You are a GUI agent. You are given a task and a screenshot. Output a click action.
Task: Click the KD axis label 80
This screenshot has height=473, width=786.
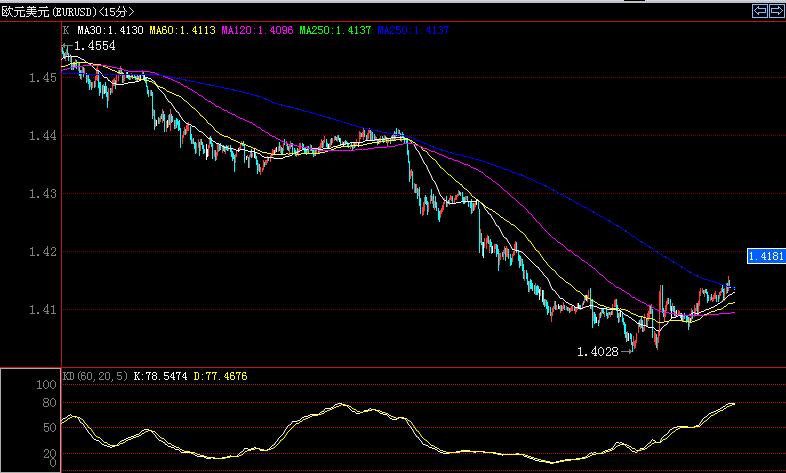pos(50,403)
